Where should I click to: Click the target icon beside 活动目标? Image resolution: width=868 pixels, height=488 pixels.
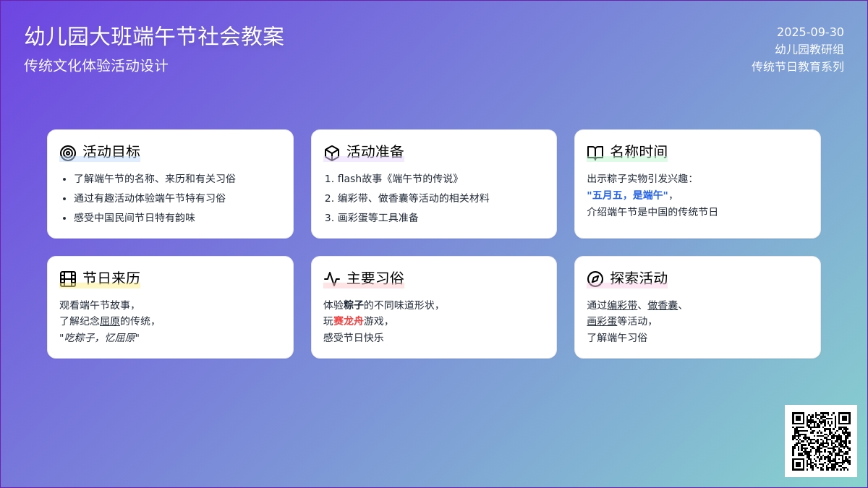pos(68,153)
